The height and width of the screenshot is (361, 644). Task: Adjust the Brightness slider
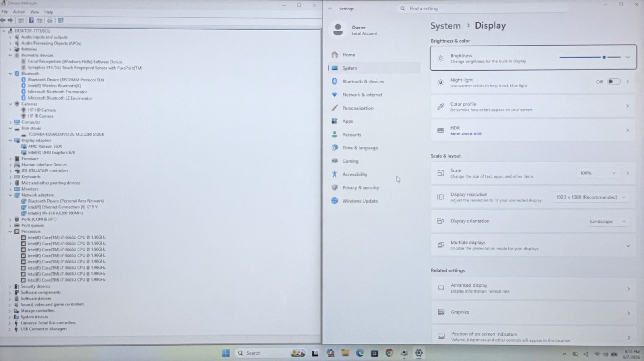[590, 57]
